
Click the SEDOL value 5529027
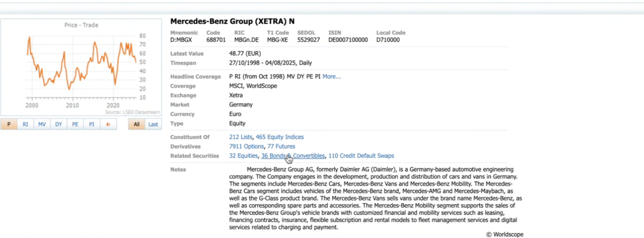[x=308, y=40]
